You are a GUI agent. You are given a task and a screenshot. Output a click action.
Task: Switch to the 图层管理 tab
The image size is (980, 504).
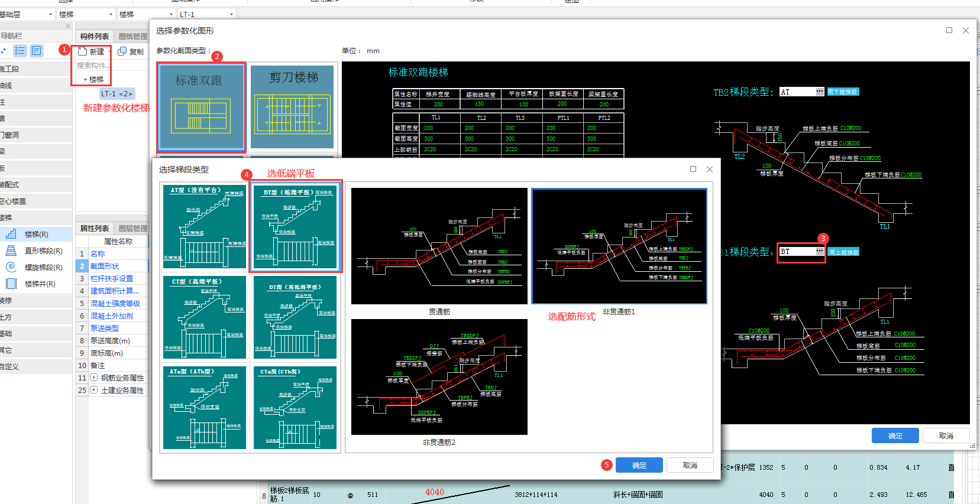pos(133,228)
